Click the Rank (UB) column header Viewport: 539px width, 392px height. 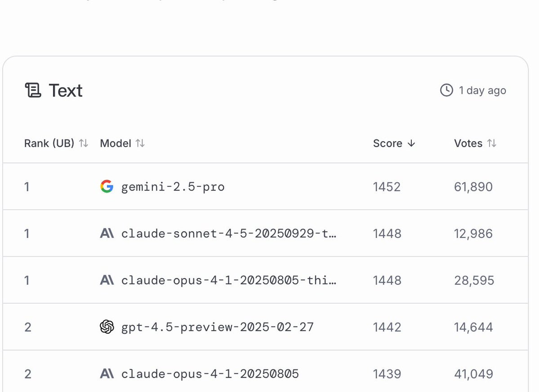[x=49, y=143]
